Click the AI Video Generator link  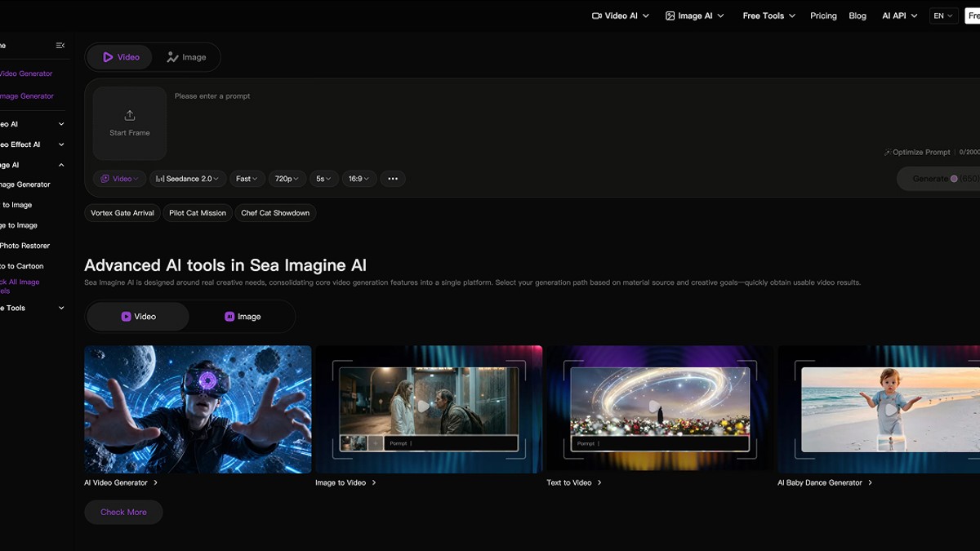click(x=121, y=482)
